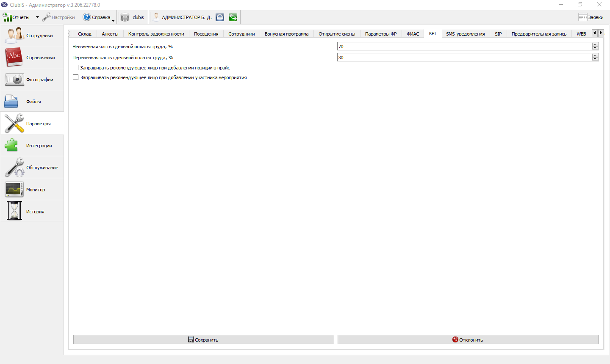Open the Отчёты reports toolbar button
The image size is (610, 364).
(17, 17)
